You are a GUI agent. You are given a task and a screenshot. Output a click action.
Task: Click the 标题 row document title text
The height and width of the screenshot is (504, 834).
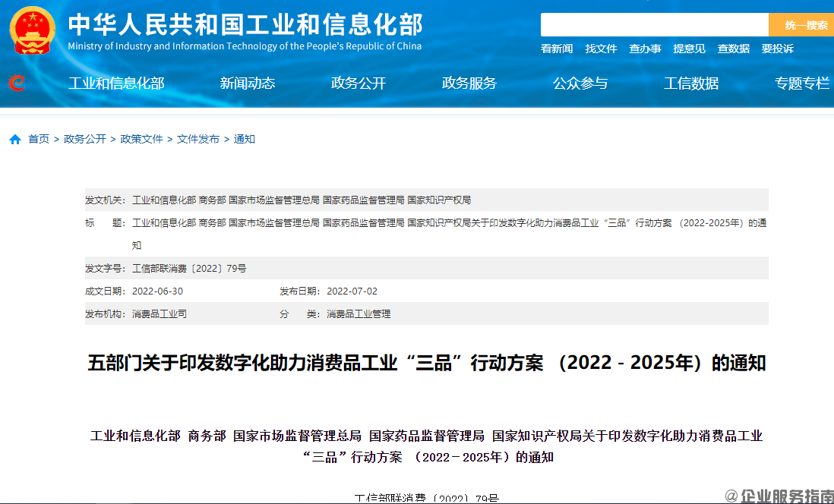[450, 234]
